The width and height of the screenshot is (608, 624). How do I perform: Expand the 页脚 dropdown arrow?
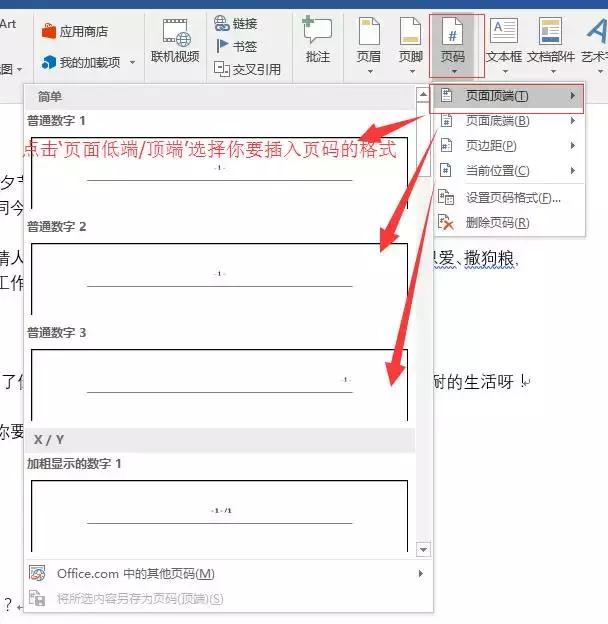point(412,72)
